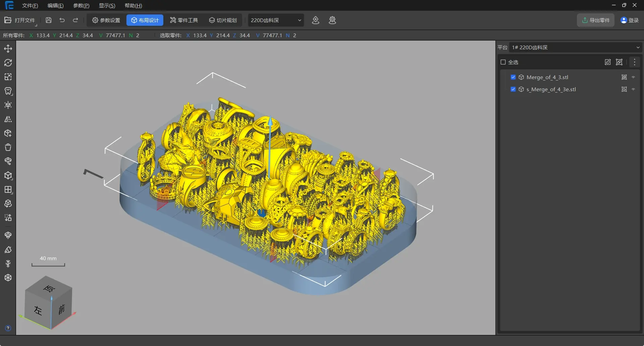Select the Move tool in left toolbar
The width and height of the screenshot is (644, 346).
(x=8, y=49)
